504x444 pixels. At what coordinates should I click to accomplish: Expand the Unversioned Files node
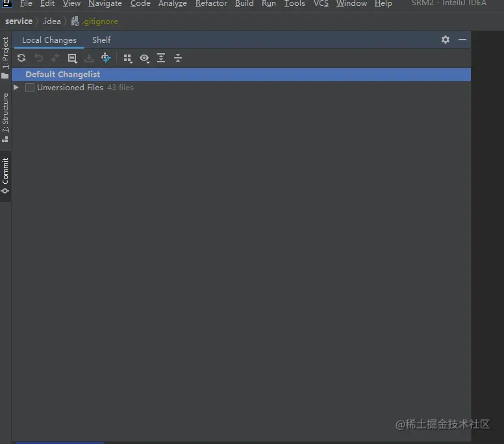16,88
